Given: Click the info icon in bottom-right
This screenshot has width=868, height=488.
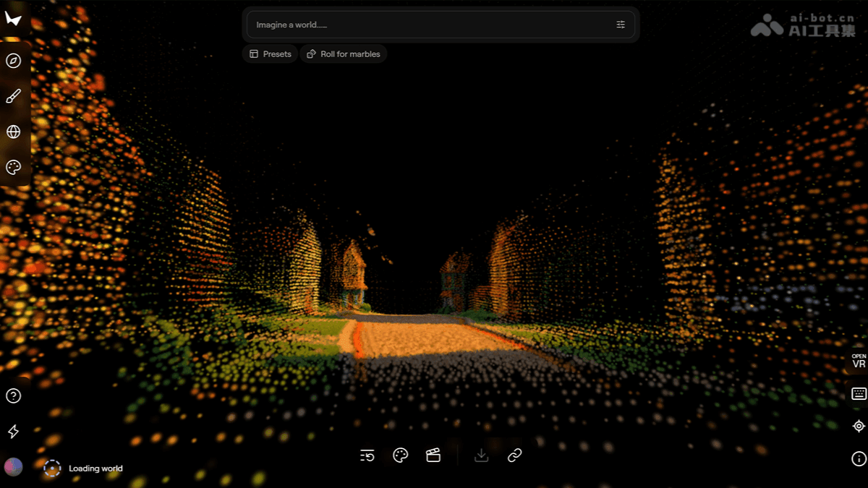Looking at the screenshot, I should pos(859,458).
